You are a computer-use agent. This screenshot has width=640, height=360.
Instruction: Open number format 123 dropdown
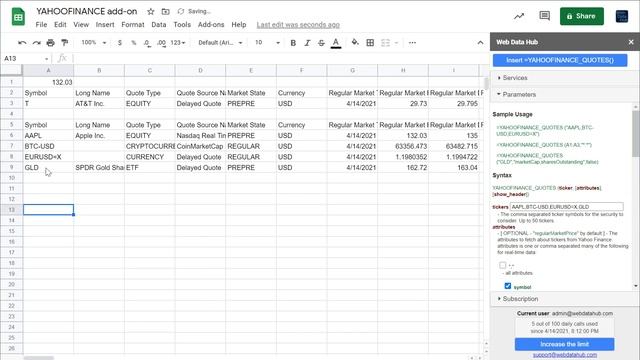[x=178, y=42]
